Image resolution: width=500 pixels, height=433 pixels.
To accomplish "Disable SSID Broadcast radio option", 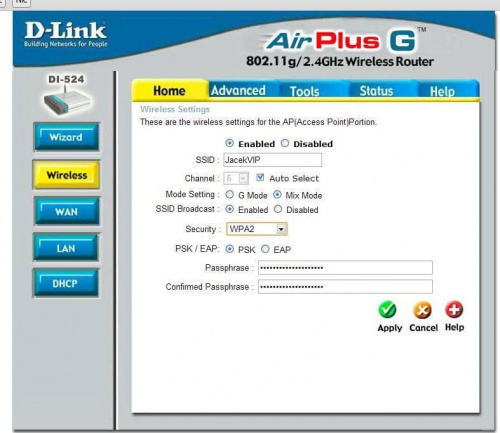I will pyautogui.click(x=278, y=209).
